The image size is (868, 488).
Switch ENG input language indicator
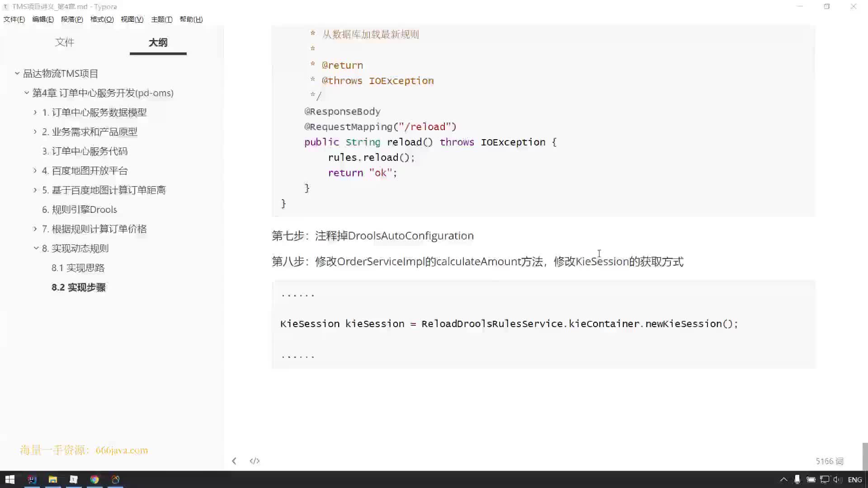click(854, 479)
